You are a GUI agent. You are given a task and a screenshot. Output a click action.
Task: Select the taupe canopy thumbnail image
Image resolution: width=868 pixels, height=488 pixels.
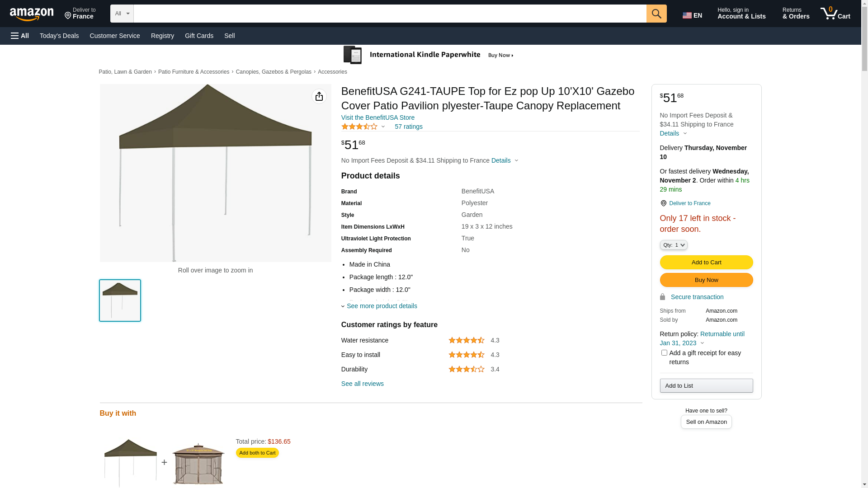click(120, 300)
